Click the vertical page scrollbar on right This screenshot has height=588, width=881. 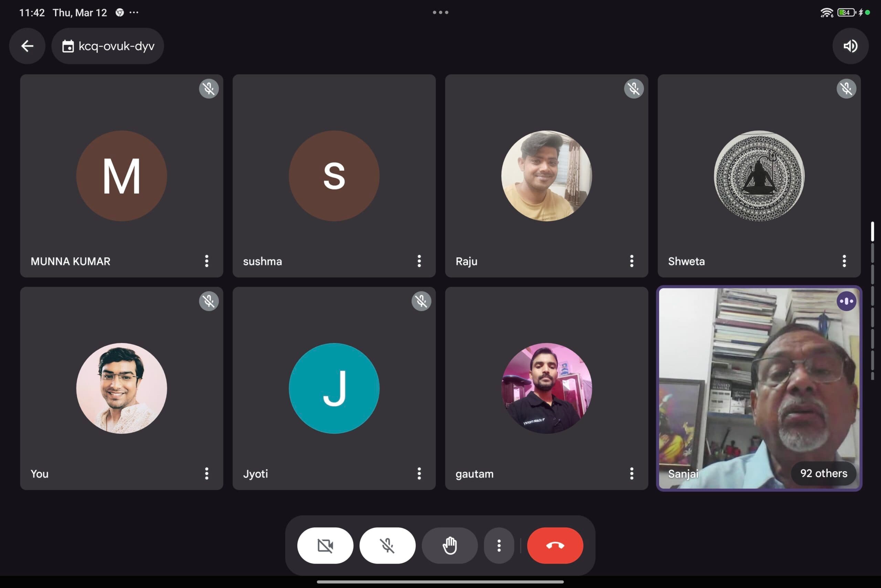point(872,300)
